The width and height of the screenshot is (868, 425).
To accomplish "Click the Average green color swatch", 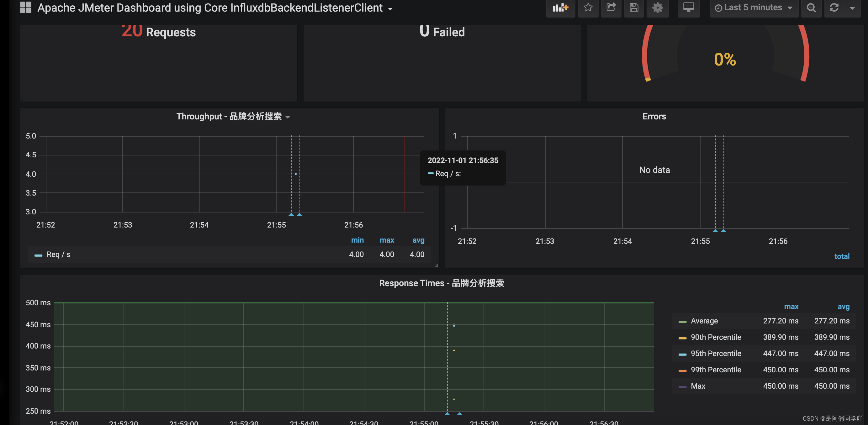I will pos(682,322).
